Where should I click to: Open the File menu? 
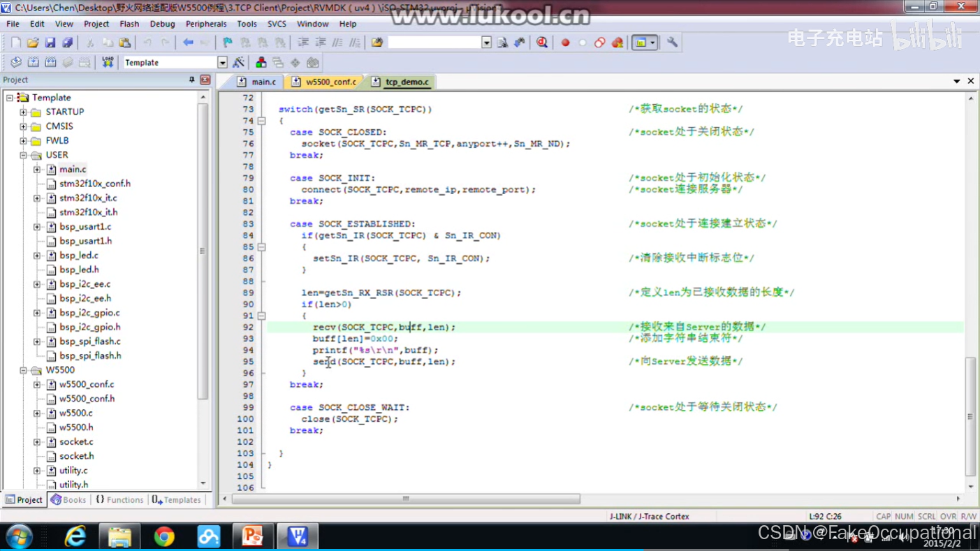pyautogui.click(x=13, y=24)
